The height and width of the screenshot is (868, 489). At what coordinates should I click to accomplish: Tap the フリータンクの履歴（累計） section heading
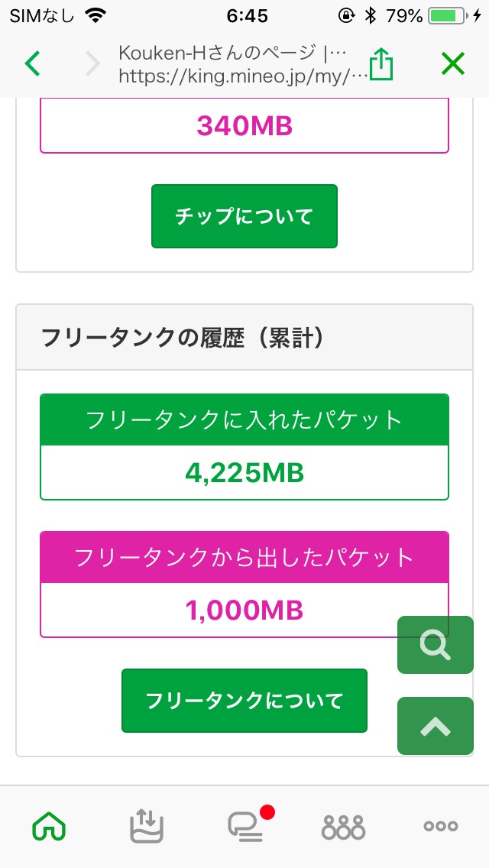point(183,338)
